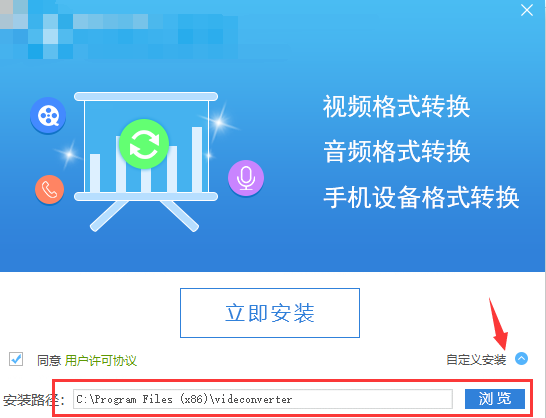Click the 视频格式转换 feature text
Screen dimensions: 546x418
[397, 106]
